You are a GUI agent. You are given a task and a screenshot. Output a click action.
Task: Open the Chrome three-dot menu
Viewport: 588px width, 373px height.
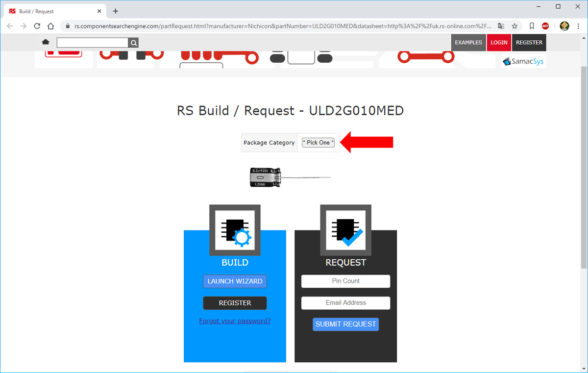(578, 26)
